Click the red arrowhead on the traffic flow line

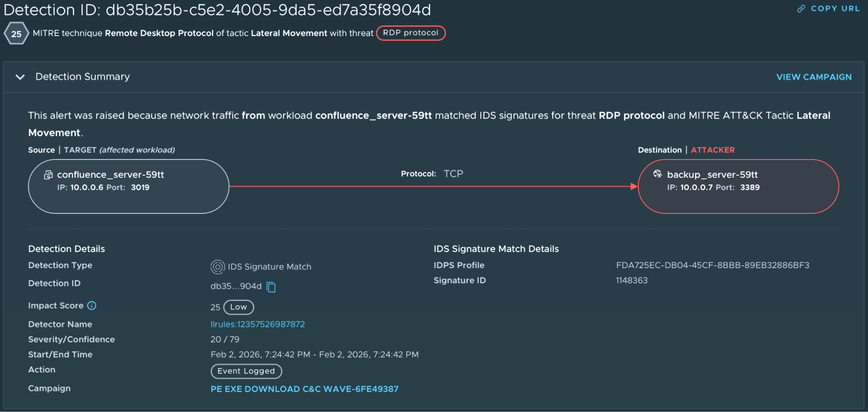click(x=634, y=186)
